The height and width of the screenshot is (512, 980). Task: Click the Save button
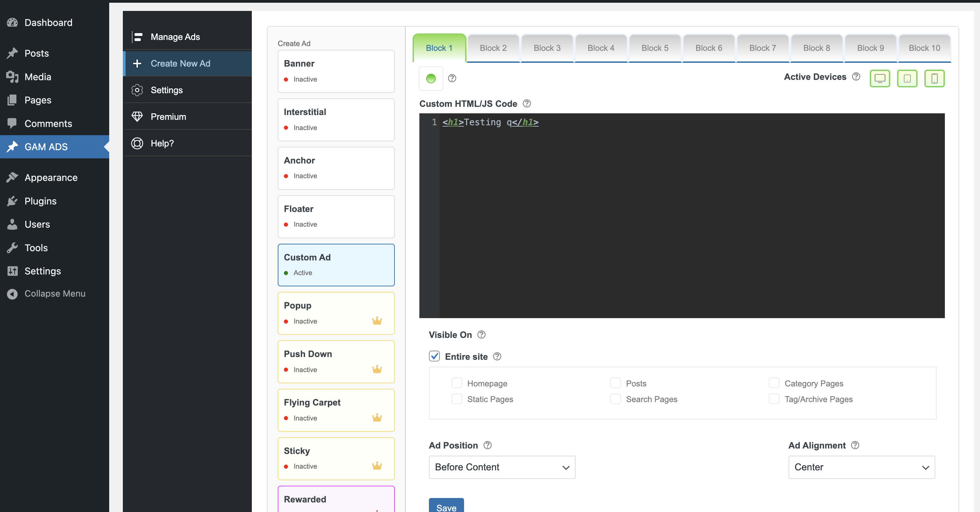point(446,508)
